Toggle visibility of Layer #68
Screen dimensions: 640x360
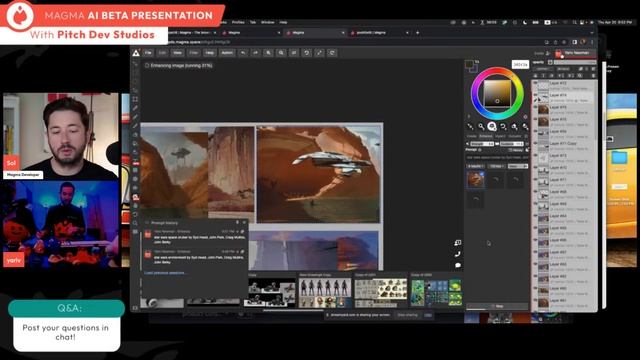[x=535, y=192]
